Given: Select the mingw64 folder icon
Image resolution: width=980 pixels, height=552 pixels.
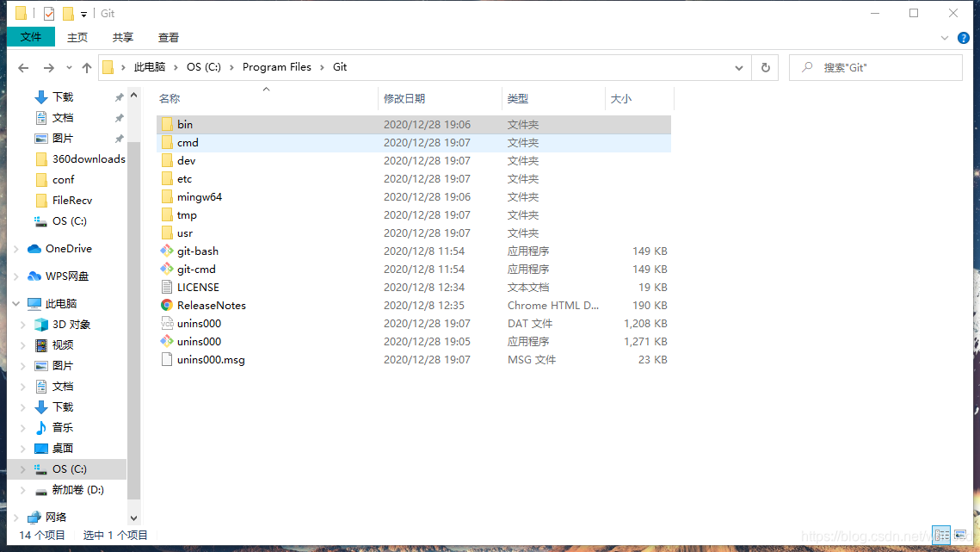Looking at the screenshot, I should pos(167,196).
